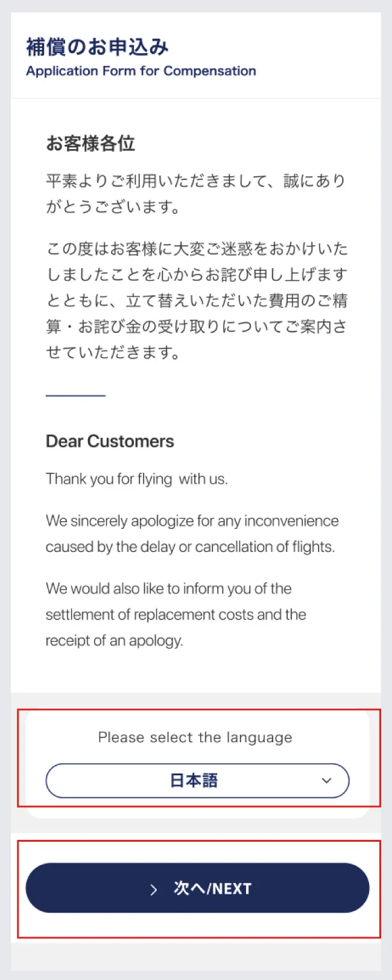Click the paragraph starting with 平素よりご利用

coord(196,193)
